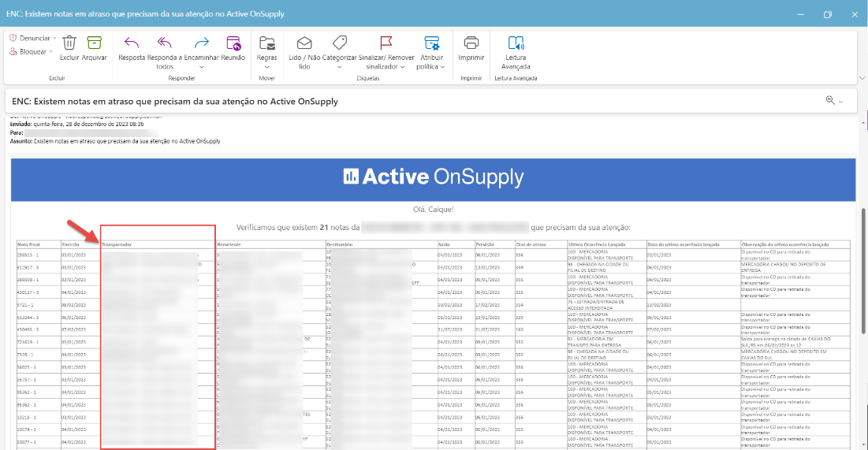This screenshot has height=450, width=868.
Task: Forward the message with Encaminhar
Action: point(201,43)
